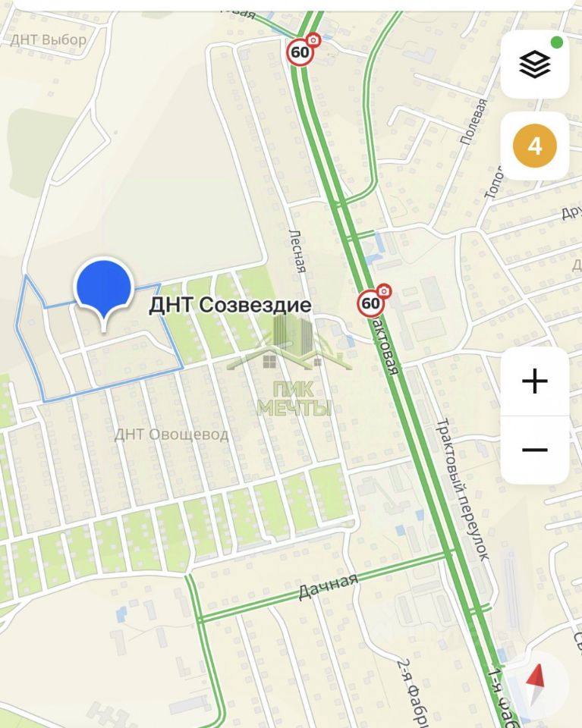
Task: Tap the upper 60 speed limit sign
Action: click(300, 52)
